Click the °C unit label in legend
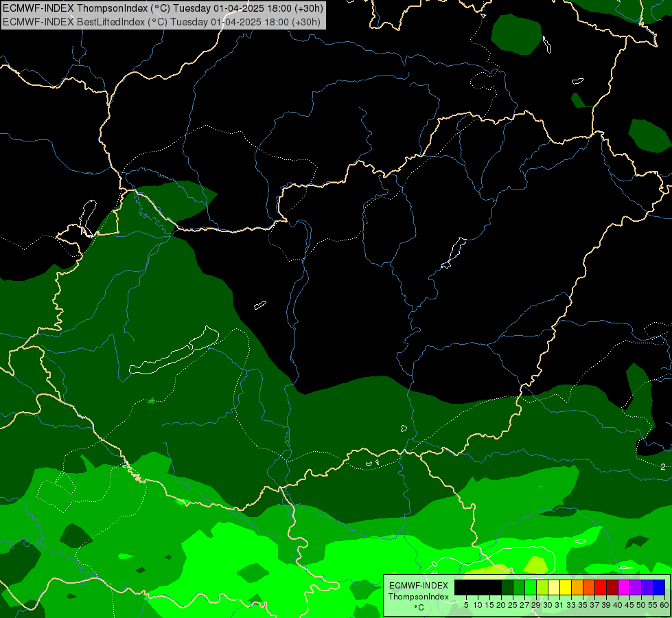 click(x=419, y=608)
